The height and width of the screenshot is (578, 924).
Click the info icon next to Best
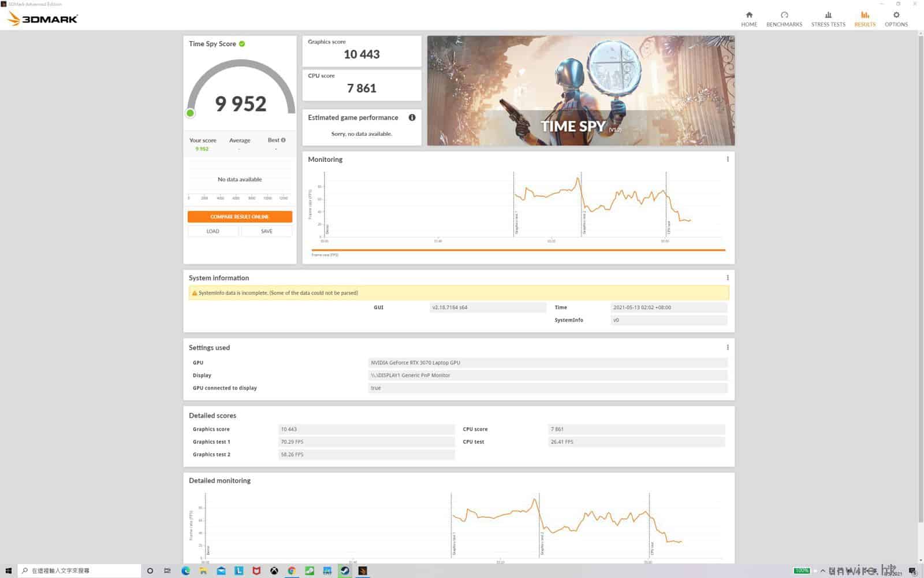[283, 140]
